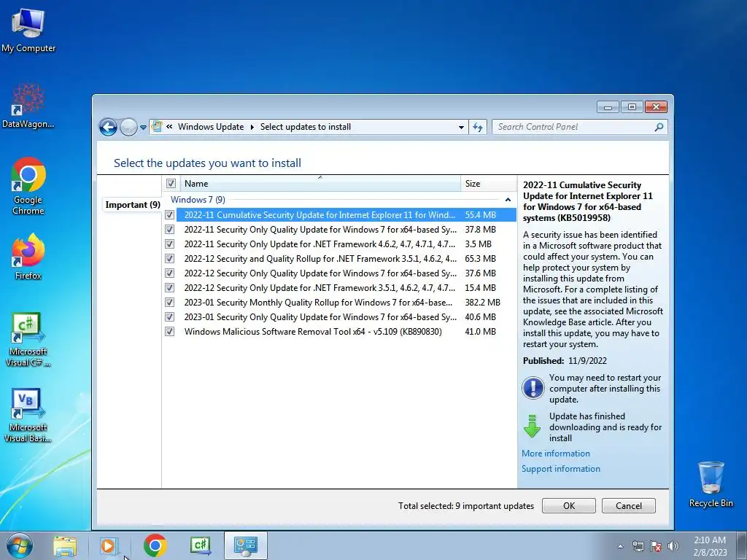The height and width of the screenshot is (560, 747).
Task: Click the 382.2 MB size value
Action: coord(482,303)
